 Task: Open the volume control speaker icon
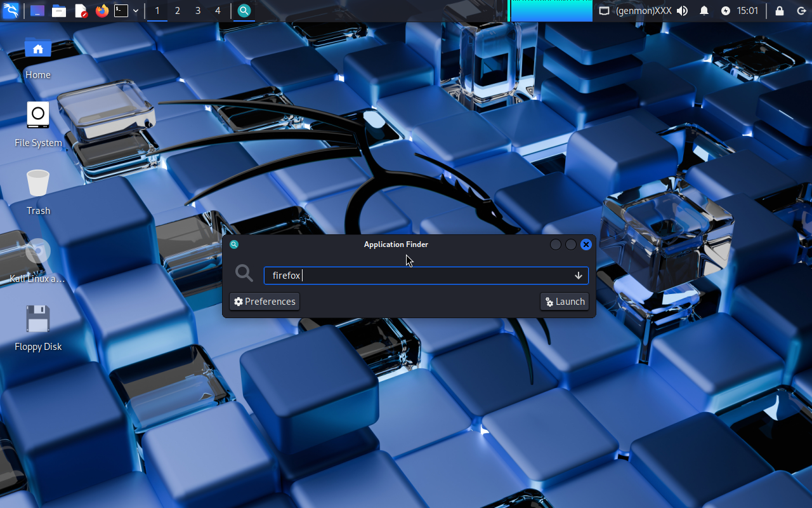[683, 11]
